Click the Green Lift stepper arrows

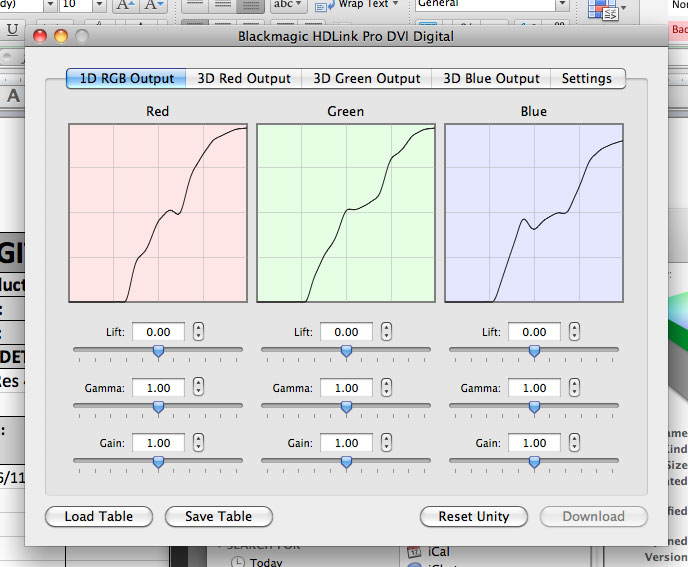[x=386, y=332]
